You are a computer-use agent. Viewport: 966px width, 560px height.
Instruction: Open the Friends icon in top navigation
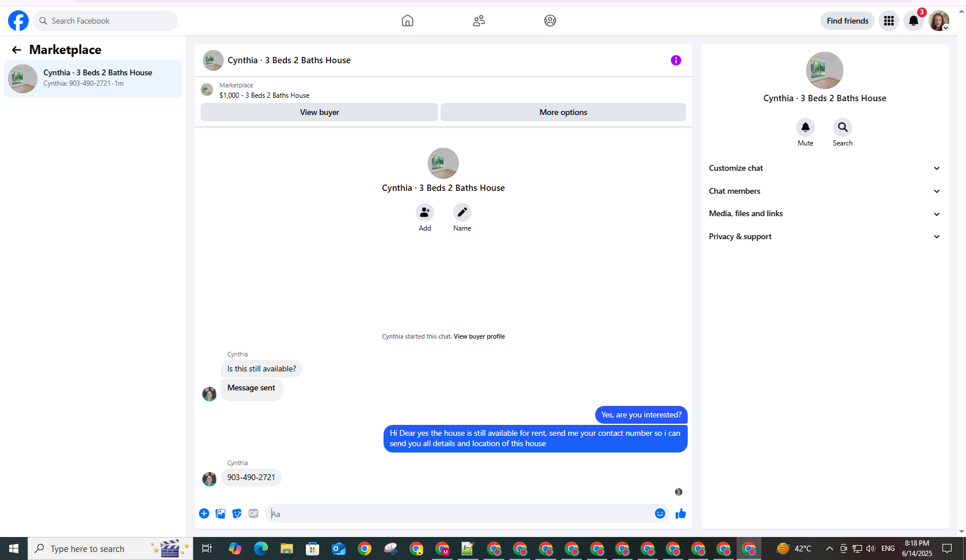click(479, 21)
